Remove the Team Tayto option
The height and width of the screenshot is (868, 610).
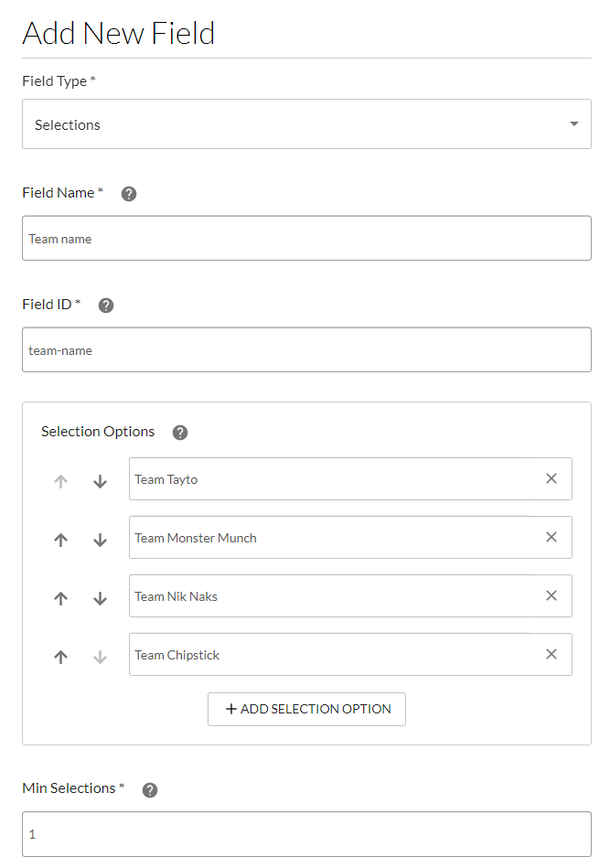551,478
